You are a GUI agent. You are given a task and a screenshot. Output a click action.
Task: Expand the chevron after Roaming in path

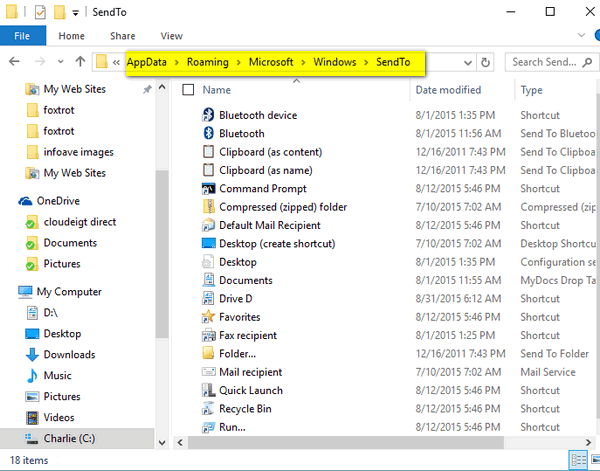239,62
